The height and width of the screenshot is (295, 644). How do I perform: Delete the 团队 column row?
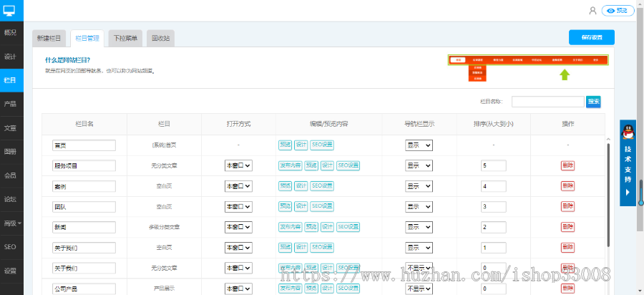coord(567,207)
